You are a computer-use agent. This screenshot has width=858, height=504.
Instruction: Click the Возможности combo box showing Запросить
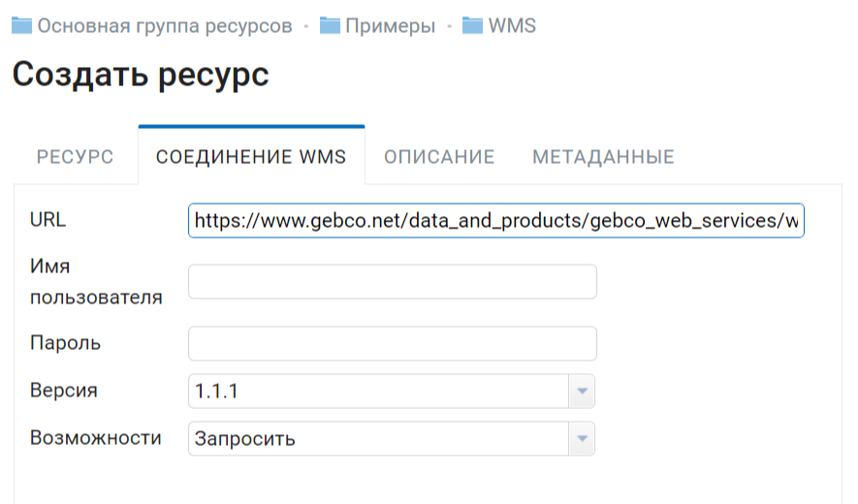[392, 438]
